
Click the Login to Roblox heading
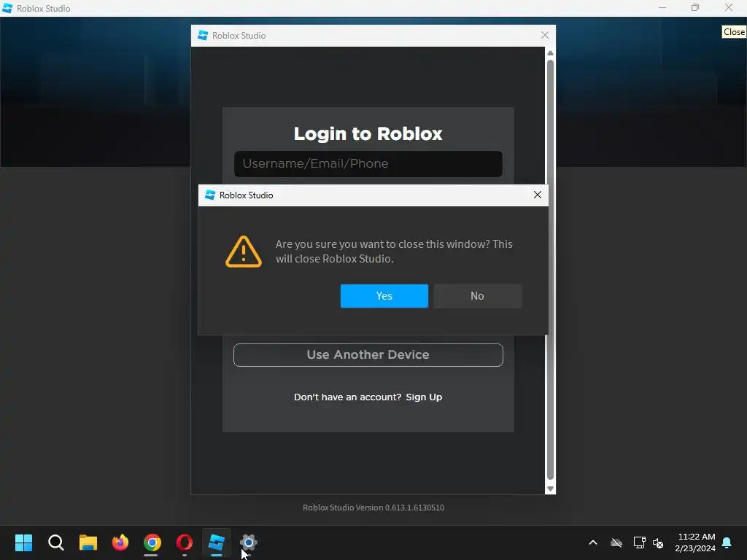(368, 134)
